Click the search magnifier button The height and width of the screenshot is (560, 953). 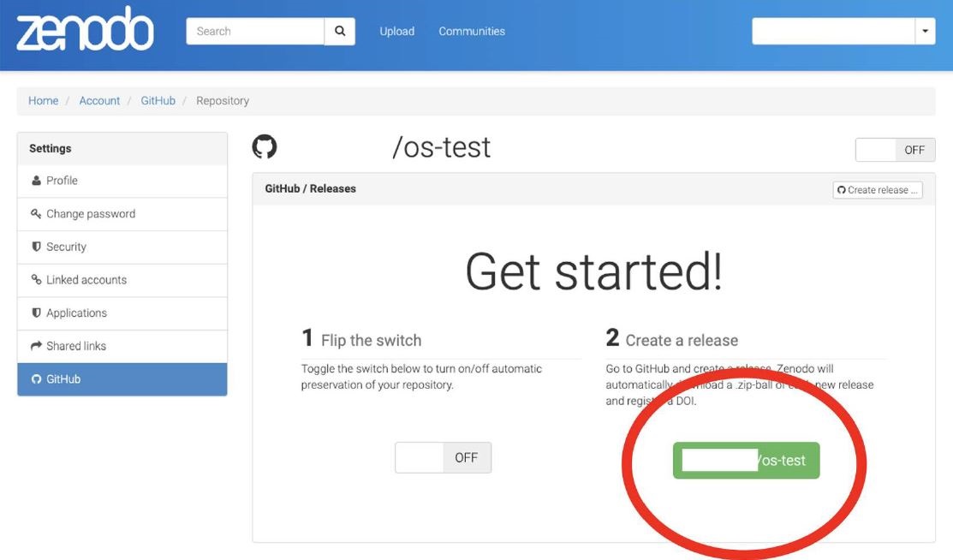coord(340,31)
